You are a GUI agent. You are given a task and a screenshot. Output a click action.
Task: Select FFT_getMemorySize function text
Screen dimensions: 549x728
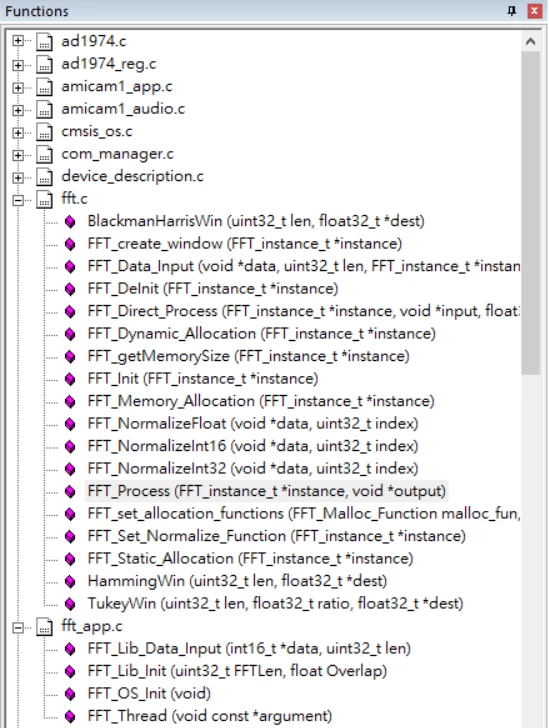[x=248, y=356]
